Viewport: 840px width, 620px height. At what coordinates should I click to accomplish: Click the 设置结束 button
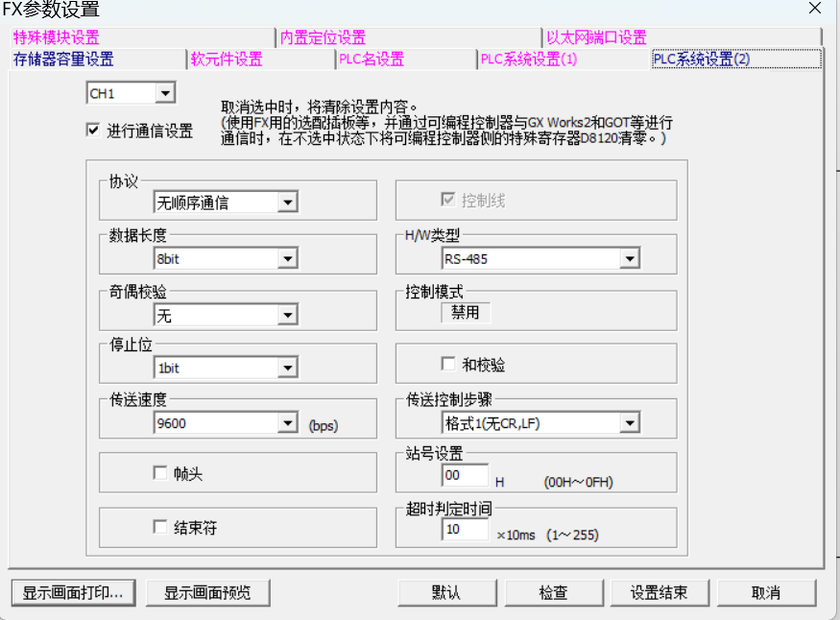point(659,592)
